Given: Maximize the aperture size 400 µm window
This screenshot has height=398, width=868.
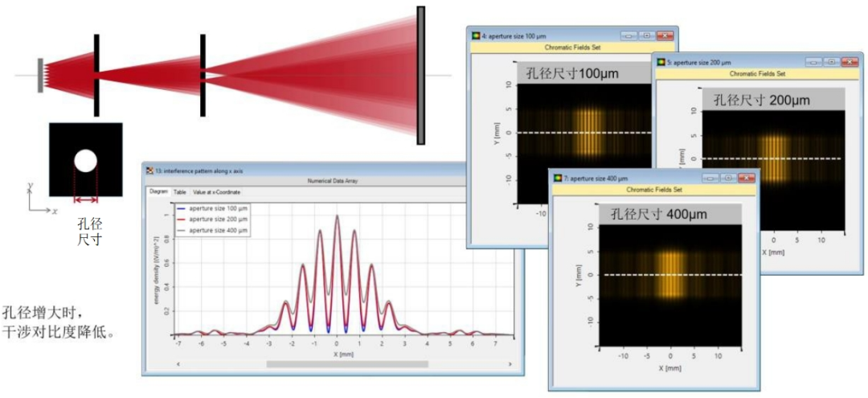Looking at the screenshot, I should tap(728, 178).
